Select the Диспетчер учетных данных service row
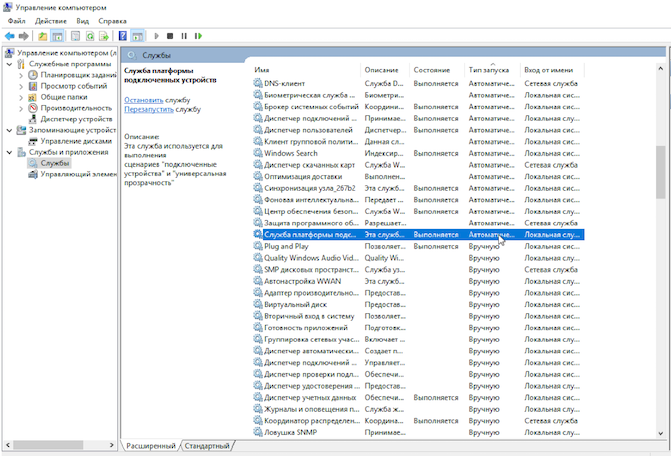The width and height of the screenshot is (672, 457). coord(418,397)
